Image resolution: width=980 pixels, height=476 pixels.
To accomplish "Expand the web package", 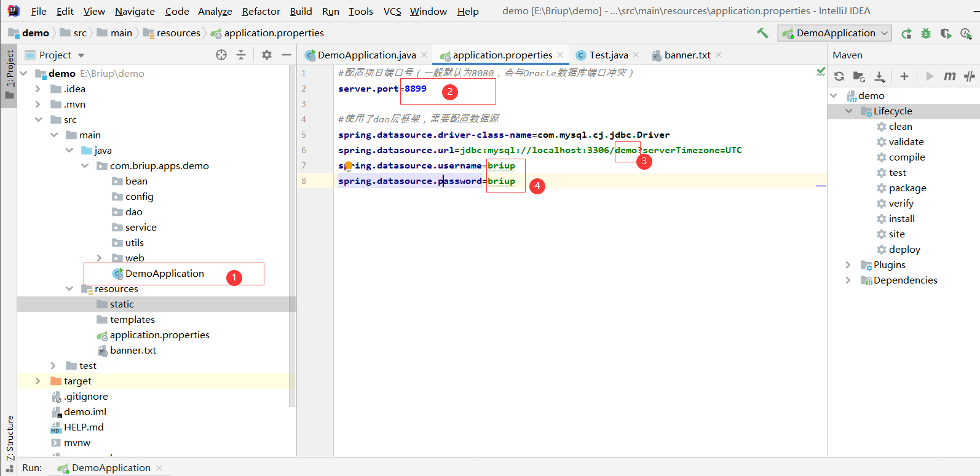I will pyautogui.click(x=99, y=258).
